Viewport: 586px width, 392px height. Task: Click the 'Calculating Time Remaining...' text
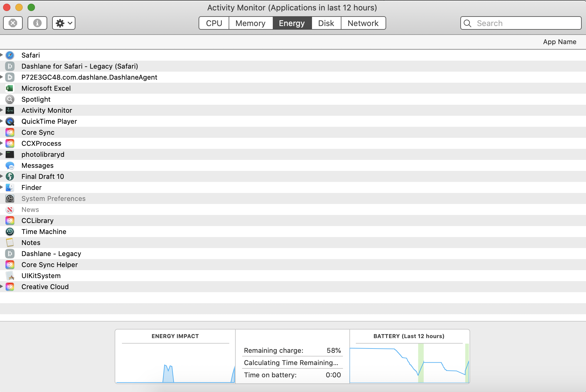tap(291, 363)
